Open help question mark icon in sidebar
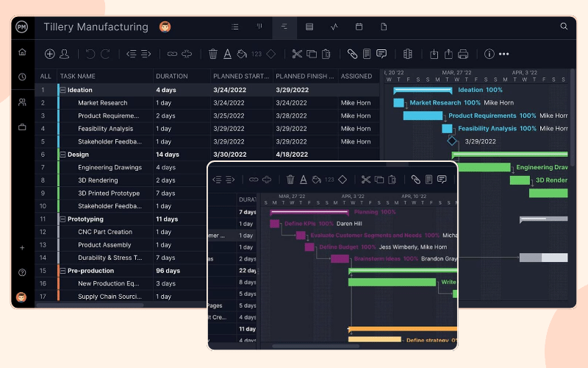The width and height of the screenshot is (588, 368). 22,272
